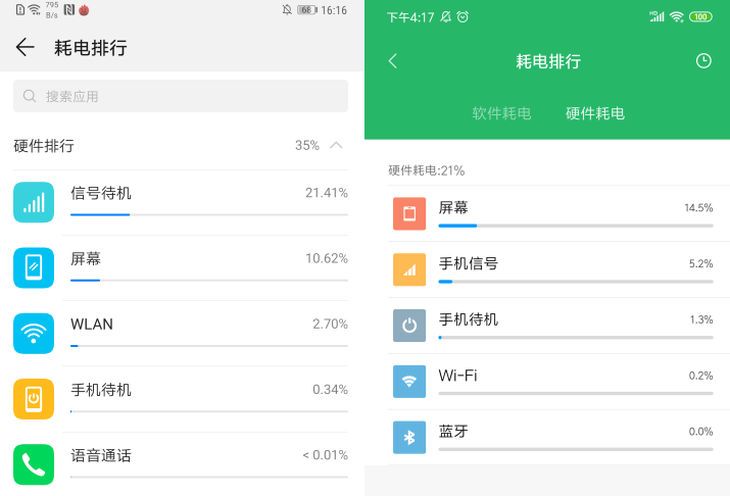Viewport: 730px width, 496px height.
Task: Tap the gray 手机待机 power icon
Action: 409,326
